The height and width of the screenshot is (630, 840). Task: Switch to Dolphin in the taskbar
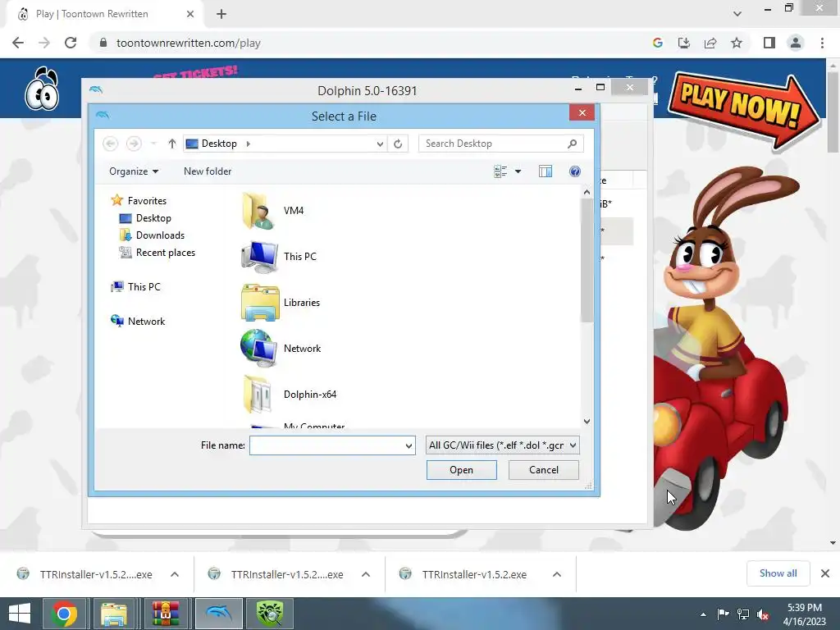(220, 614)
